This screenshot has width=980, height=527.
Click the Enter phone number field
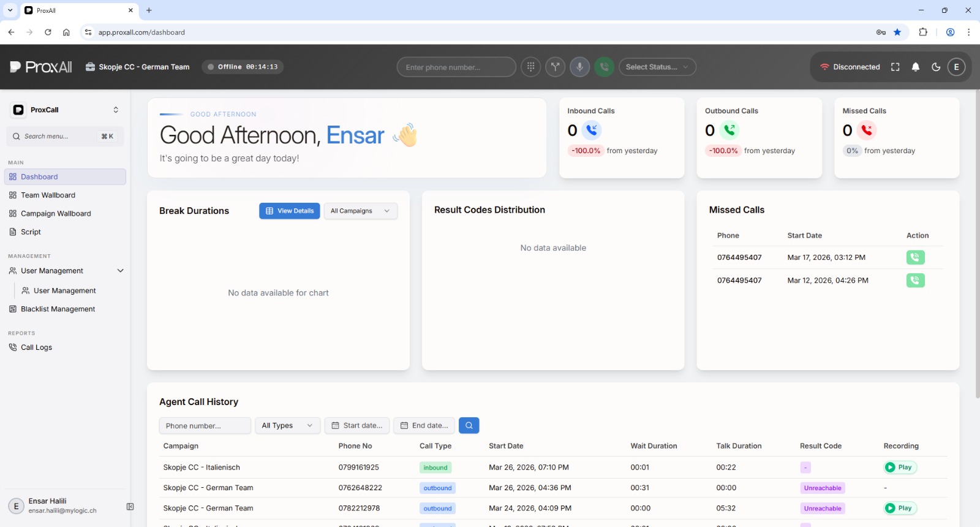click(x=456, y=67)
